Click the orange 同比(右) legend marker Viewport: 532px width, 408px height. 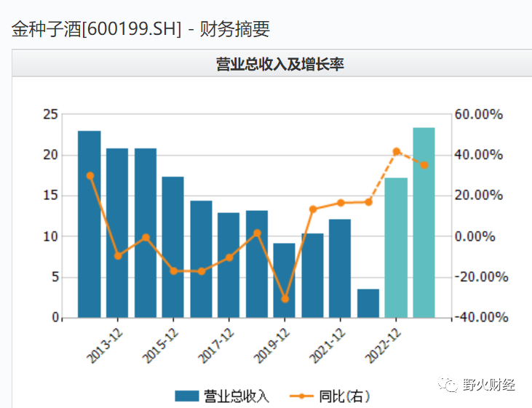(301, 396)
